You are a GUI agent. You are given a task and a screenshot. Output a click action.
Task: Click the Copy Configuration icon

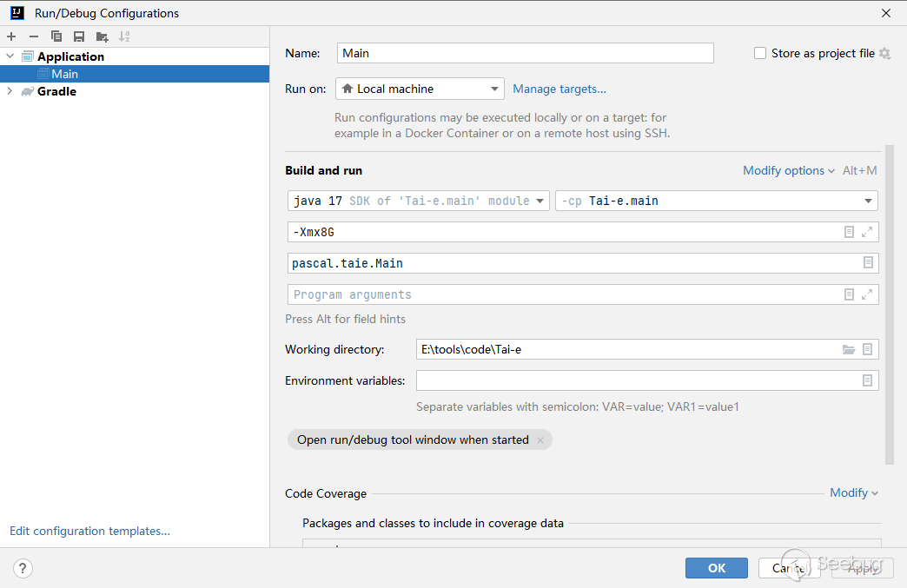(x=56, y=36)
